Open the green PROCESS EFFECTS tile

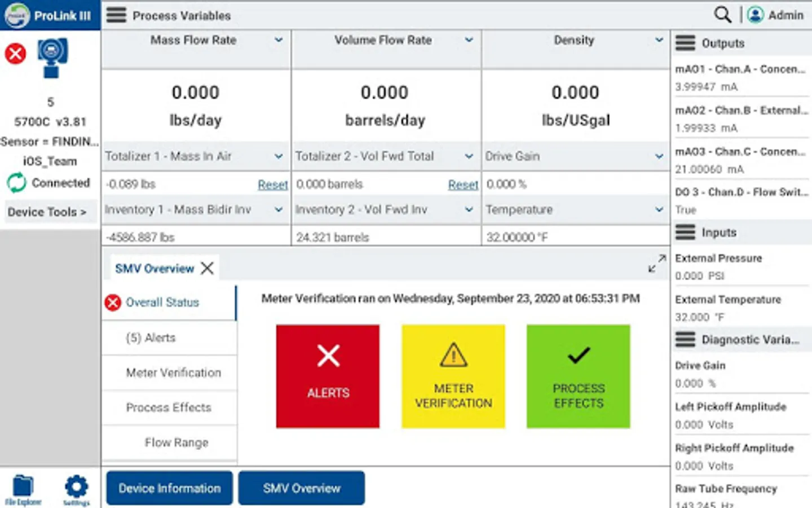point(579,376)
